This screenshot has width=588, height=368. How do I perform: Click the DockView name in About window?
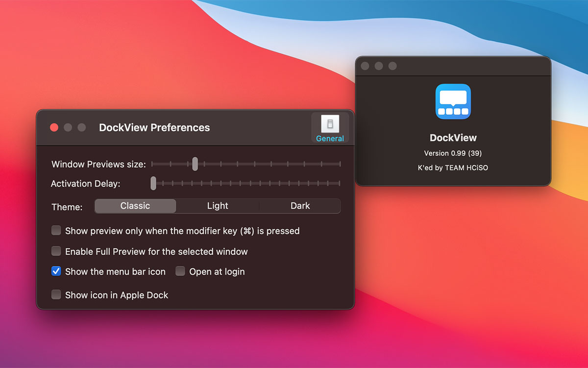tap(453, 138)
